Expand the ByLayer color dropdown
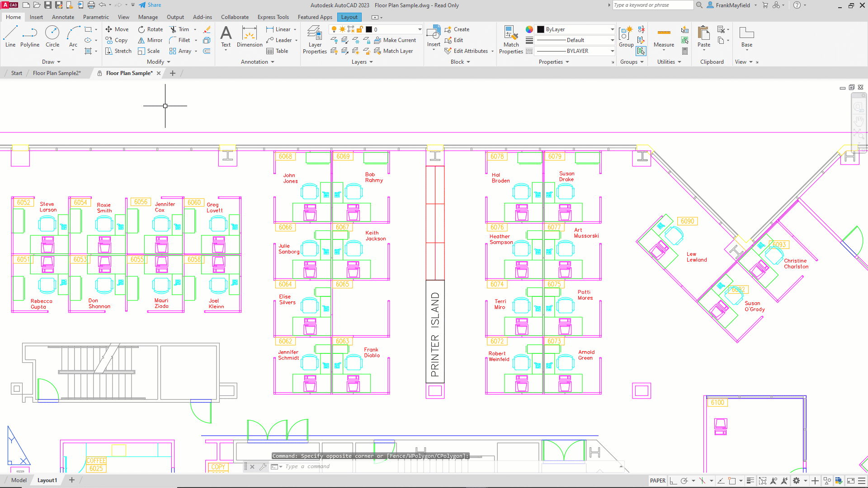The image size is (868, 488). [612, 29]
